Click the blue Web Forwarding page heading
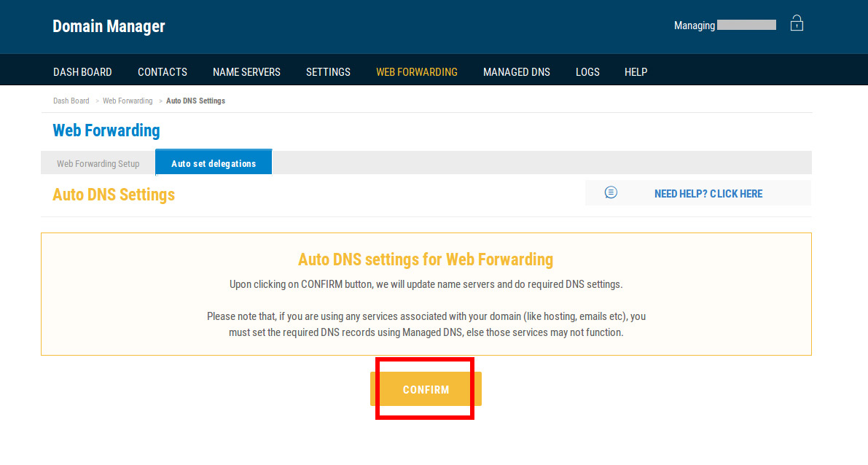The height and width of the screenshot is (465, 868). (106, 130)
